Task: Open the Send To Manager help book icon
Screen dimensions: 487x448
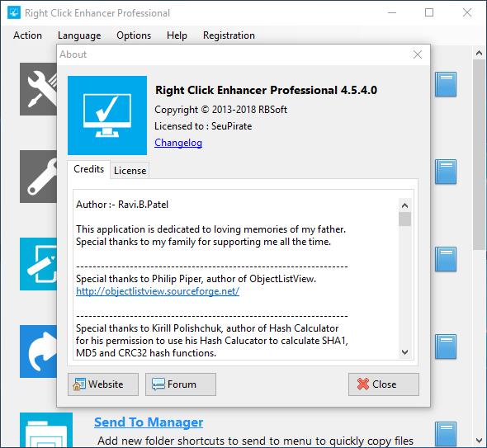Action: pyautogui.click(x=446, y=434)
